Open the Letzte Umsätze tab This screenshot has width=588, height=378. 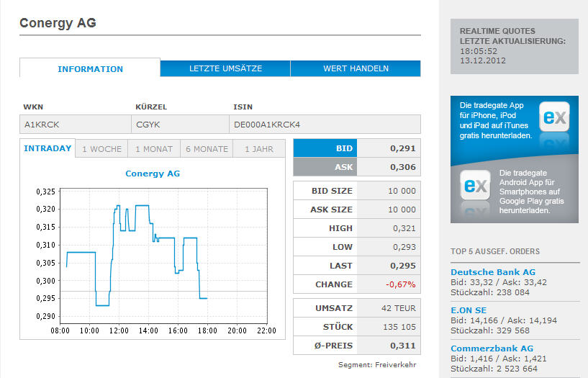[x=225, y=69]
